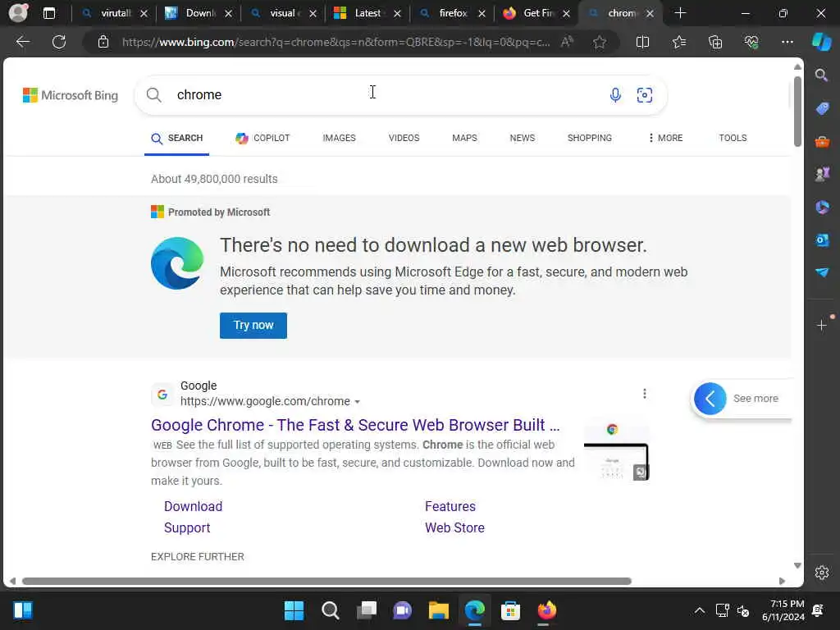The height and width of the screenshot is (630, 840).
Task: Open File Explorer from taskbar
Action: coord(438,610)
